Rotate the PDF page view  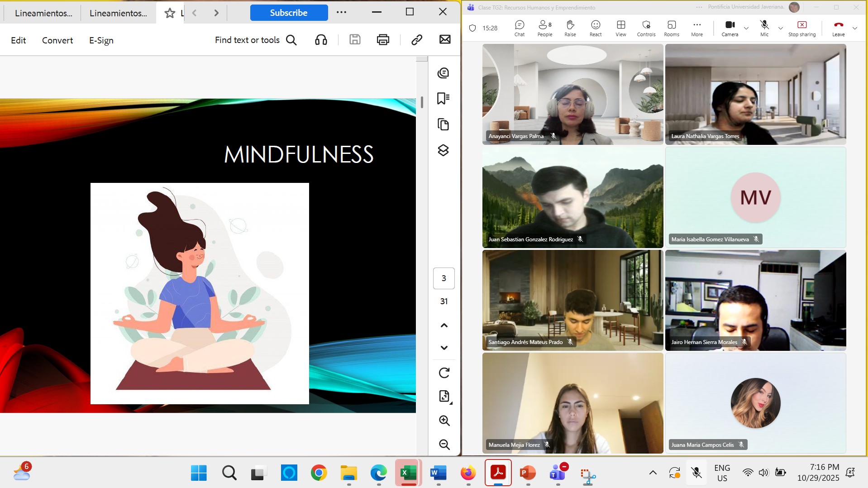pyautogui.click(x=444, y=373)
